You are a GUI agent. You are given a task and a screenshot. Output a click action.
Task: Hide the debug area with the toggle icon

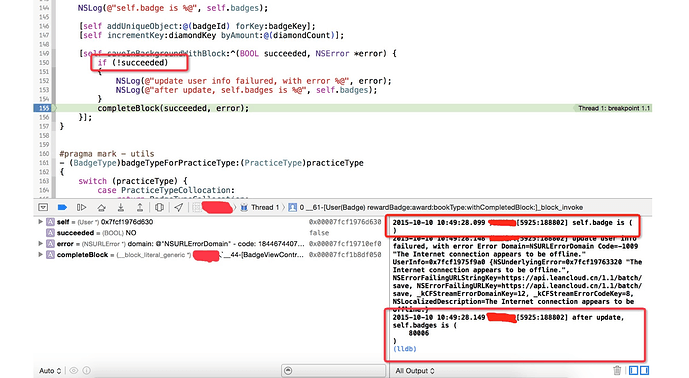pos(43,207)
